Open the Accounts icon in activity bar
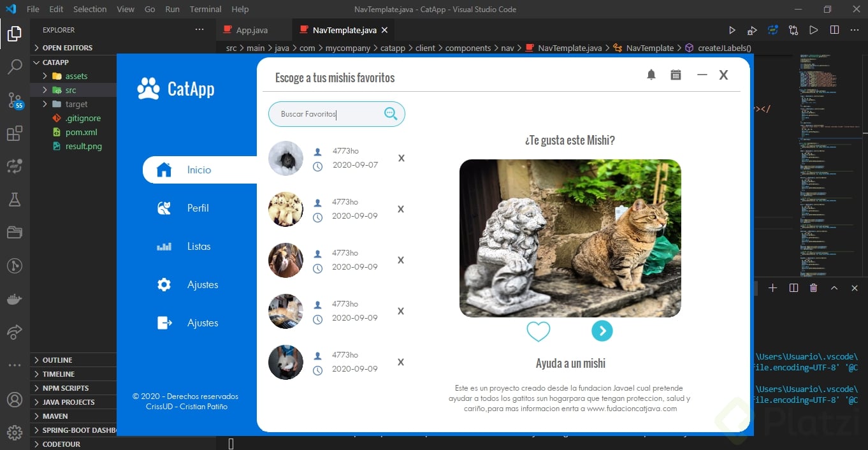Screen dimensions: 868x450 coord(15,400)
